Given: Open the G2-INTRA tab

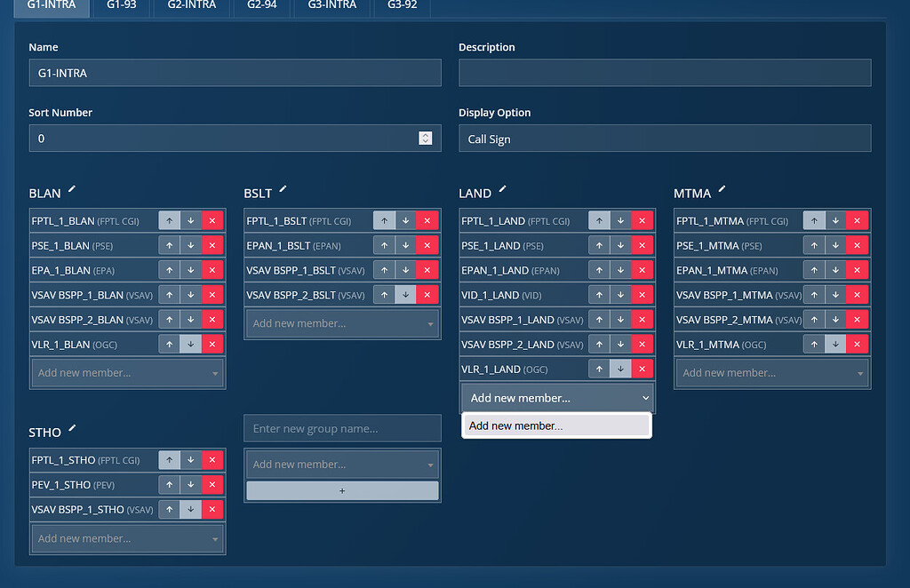Looking at the screenshot, I should click(192, 6).
